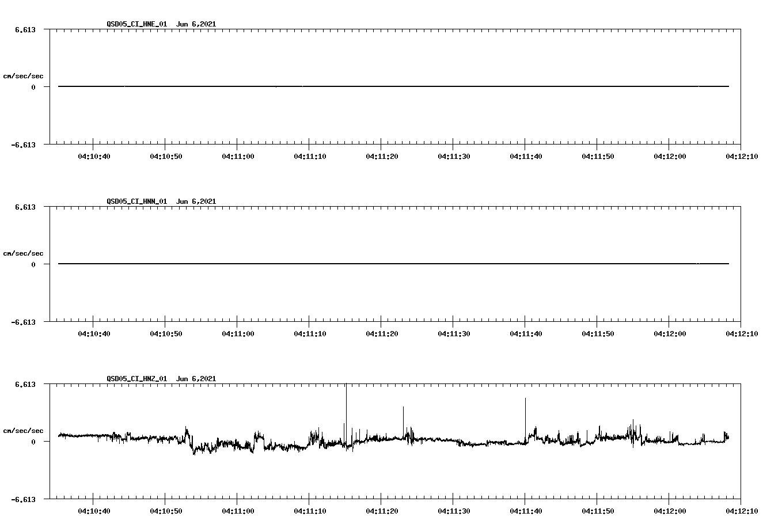Click the 04:12:00 time label on HNE plot
Screen dimensions: 782x532
click(x=670, y=156)
